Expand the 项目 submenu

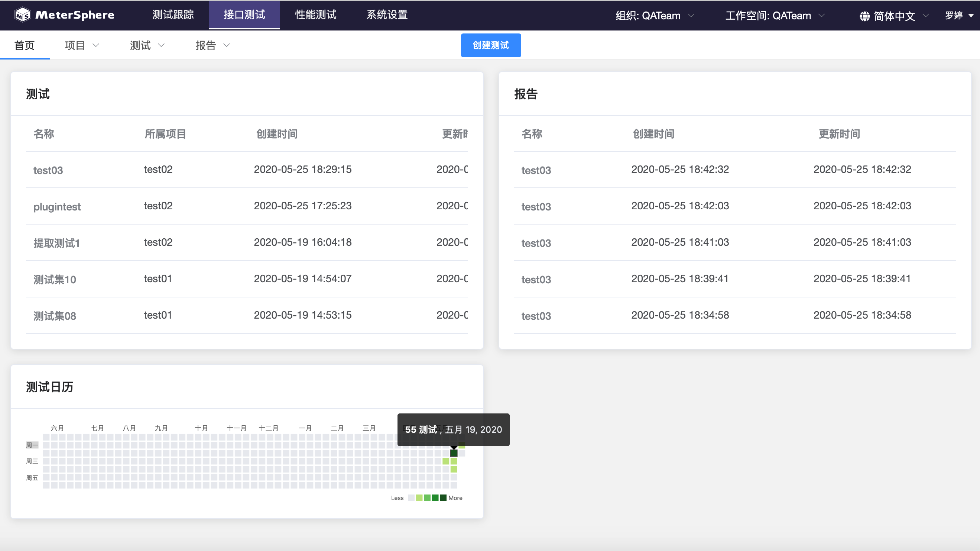pos(82,45)
